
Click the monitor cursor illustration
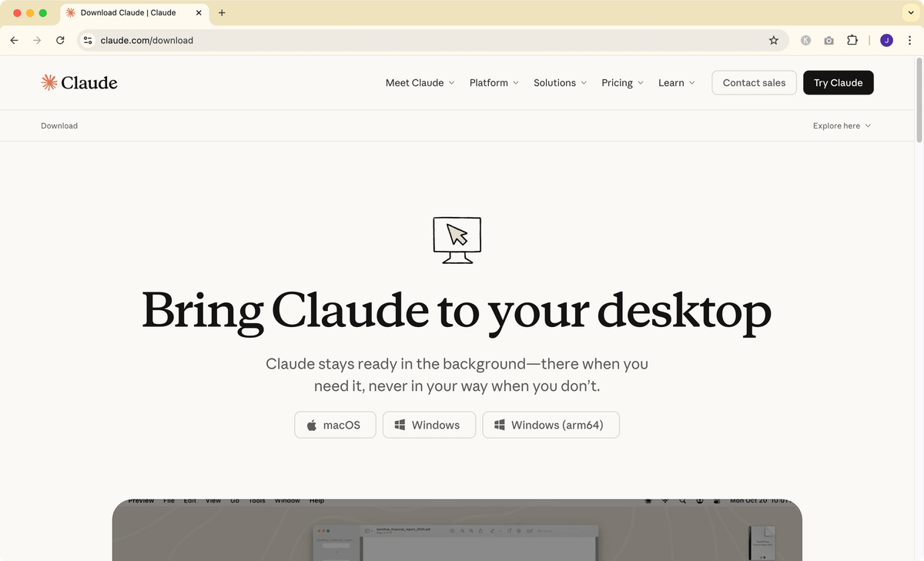(x=457, y=240)
